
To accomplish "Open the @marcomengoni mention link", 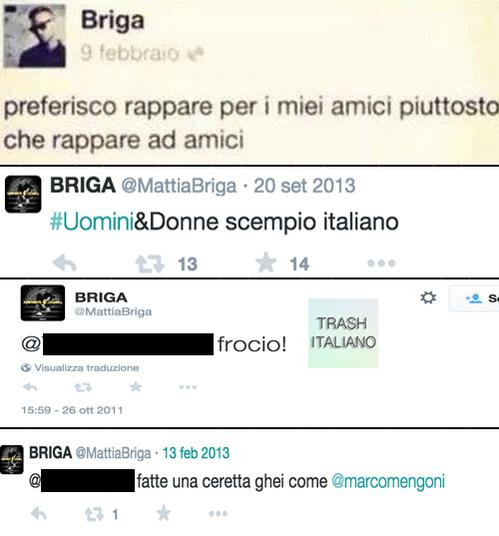I will pos(388,481).
